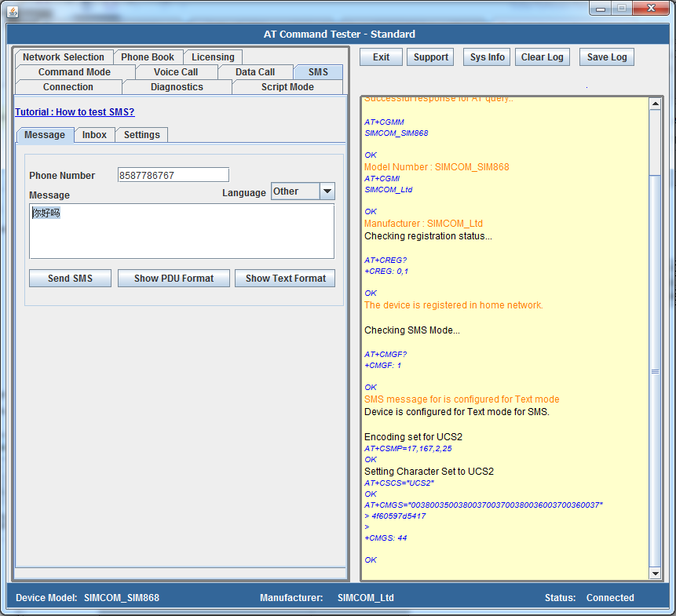Click 'The device is registered in home network.'
Screen dimensions: 676x616
[454, 305]
